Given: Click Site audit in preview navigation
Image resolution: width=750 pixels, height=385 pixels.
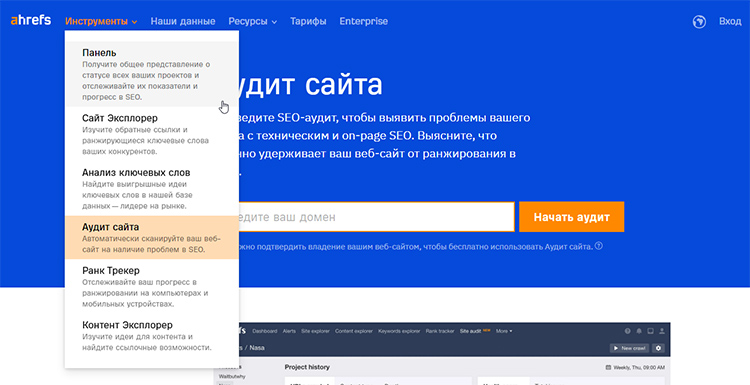Looking at the screenshot, I should 470,331.
